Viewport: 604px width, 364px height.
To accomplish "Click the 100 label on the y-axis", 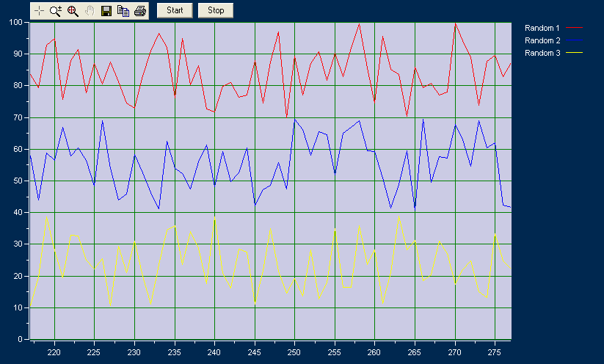I will coord(16,22).
